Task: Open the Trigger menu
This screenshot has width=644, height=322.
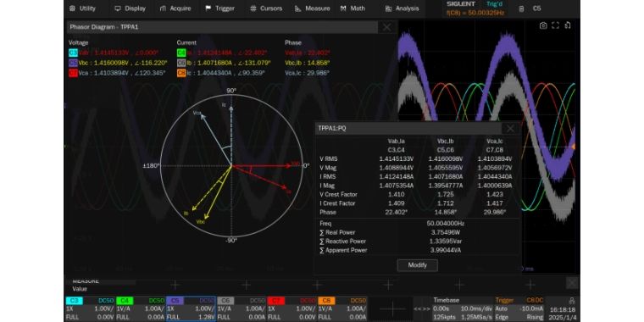Action: [219, 8]
